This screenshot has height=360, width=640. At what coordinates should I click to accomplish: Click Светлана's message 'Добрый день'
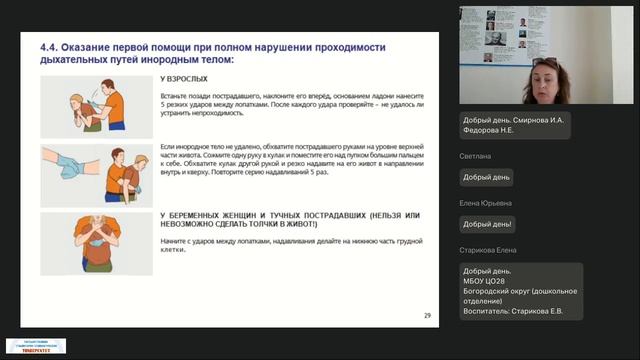point(486,178)
